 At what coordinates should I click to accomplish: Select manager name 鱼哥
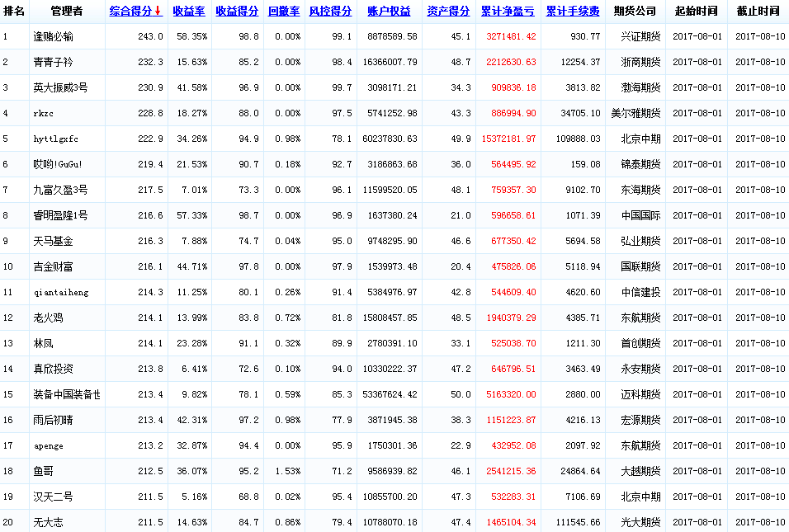point(43,471)
